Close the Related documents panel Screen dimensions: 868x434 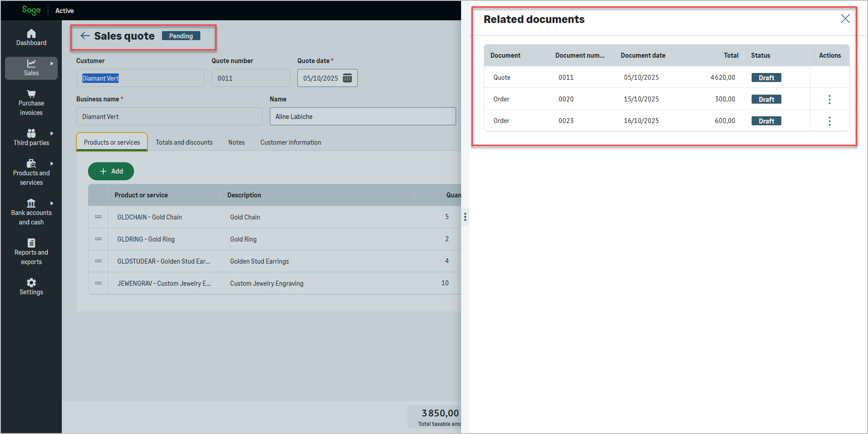845,18
